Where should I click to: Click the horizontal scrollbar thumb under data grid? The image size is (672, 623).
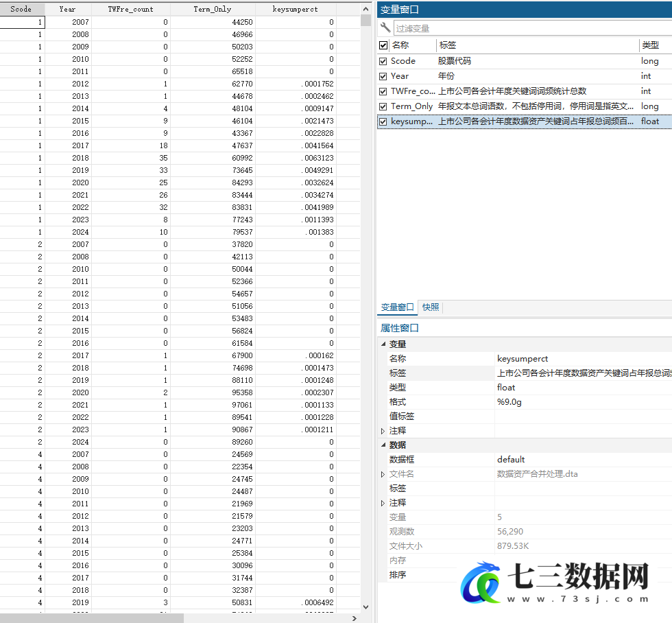pos(92,618)
